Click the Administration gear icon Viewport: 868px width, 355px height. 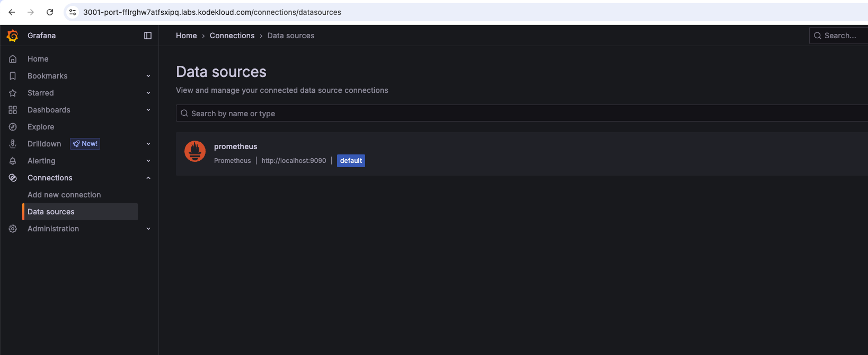[x=13, y=229]
